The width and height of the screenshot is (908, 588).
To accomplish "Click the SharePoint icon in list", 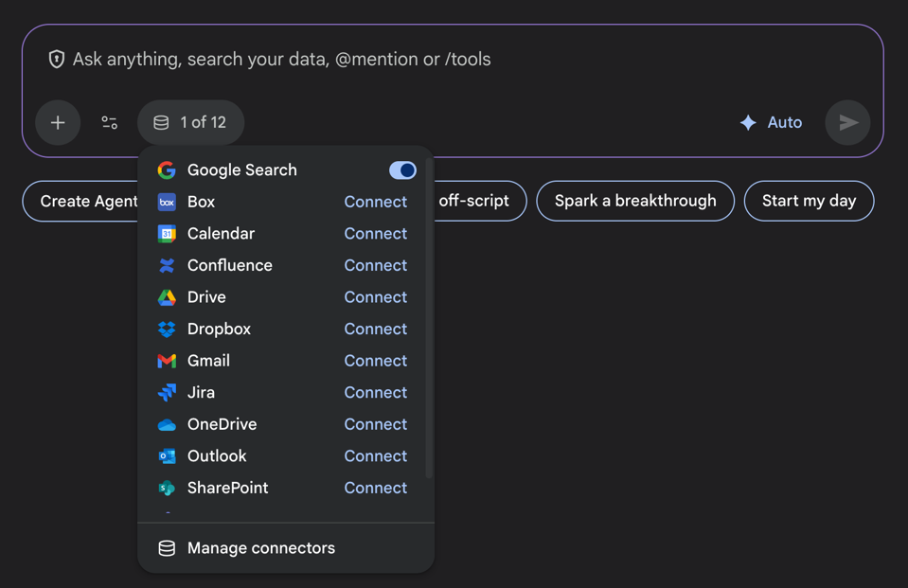I will (167, 489).
